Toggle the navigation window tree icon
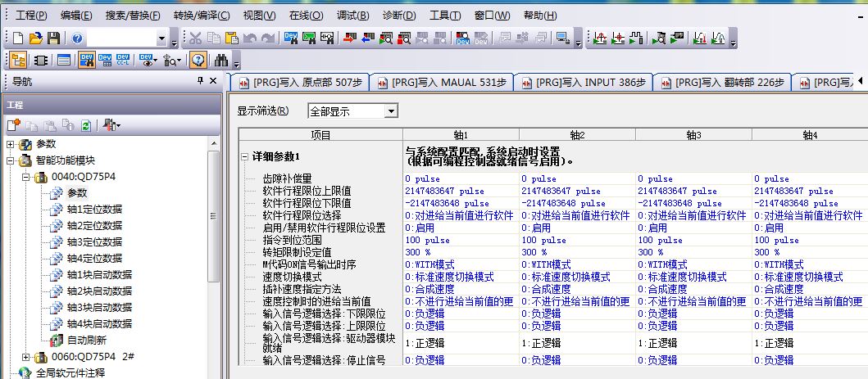The image size is (868, 379). coord(19,60)
